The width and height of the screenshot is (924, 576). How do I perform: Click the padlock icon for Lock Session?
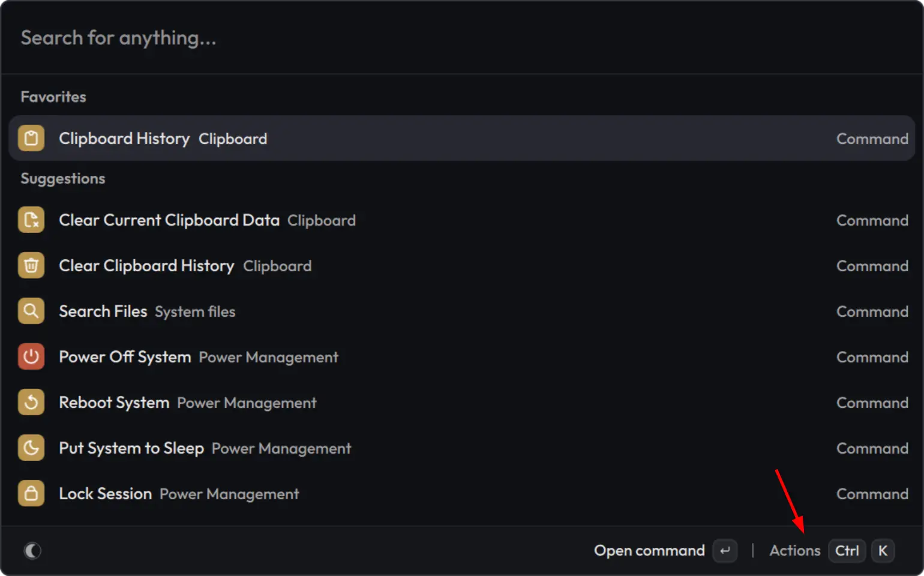31,494
